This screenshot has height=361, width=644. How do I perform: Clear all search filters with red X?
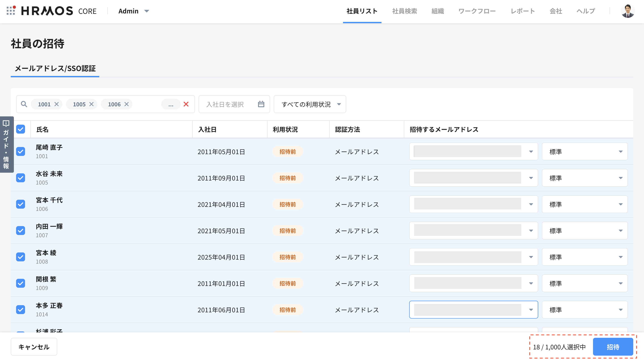(186, 104)
